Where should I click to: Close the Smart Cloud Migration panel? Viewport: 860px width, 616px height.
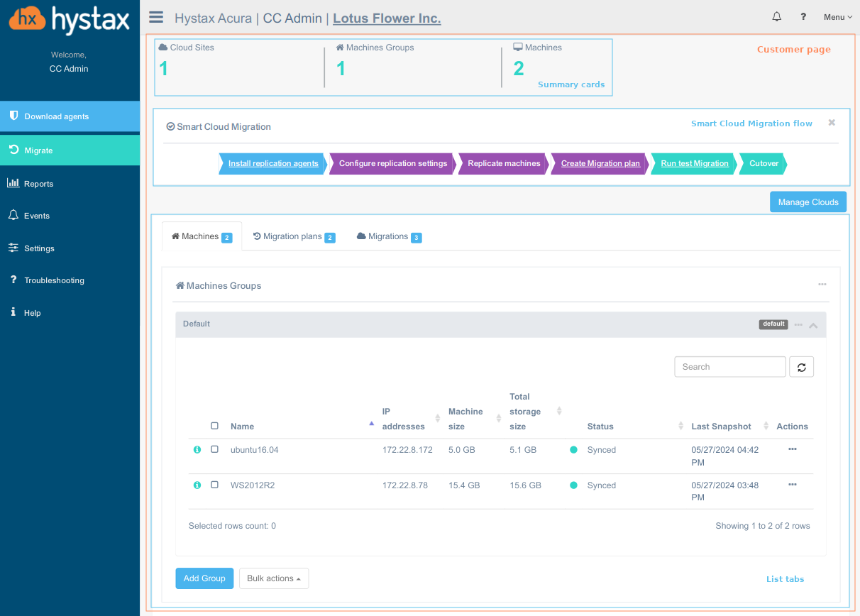[832, 123]
